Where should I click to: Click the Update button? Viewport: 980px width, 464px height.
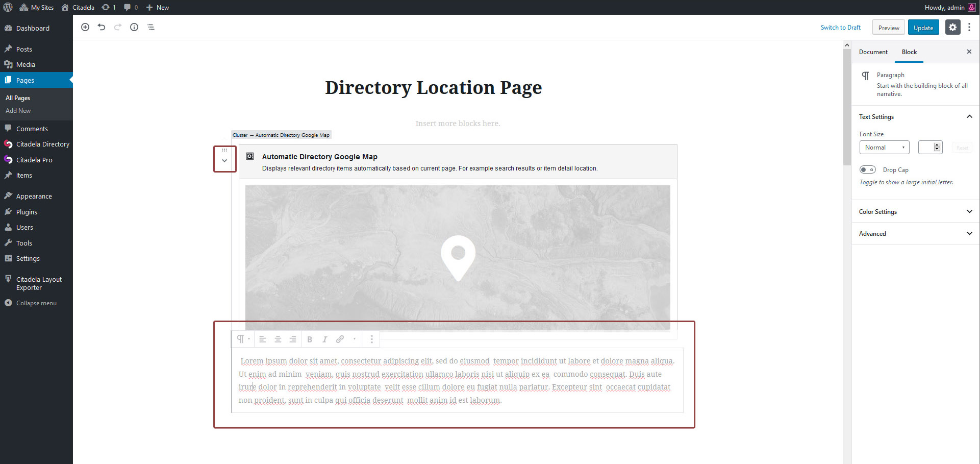(x=923, y=28)
